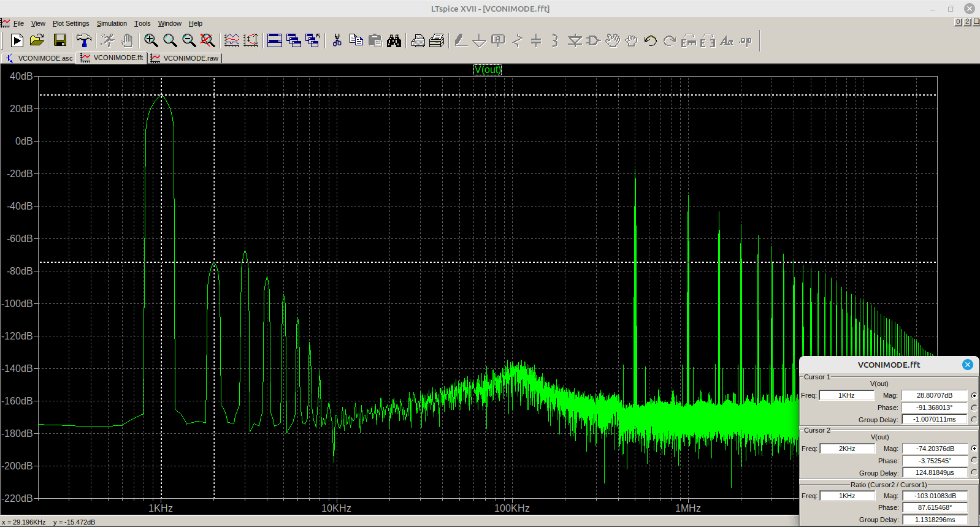Zoom in with the plus magnifier icon

[x=151, y=40]
